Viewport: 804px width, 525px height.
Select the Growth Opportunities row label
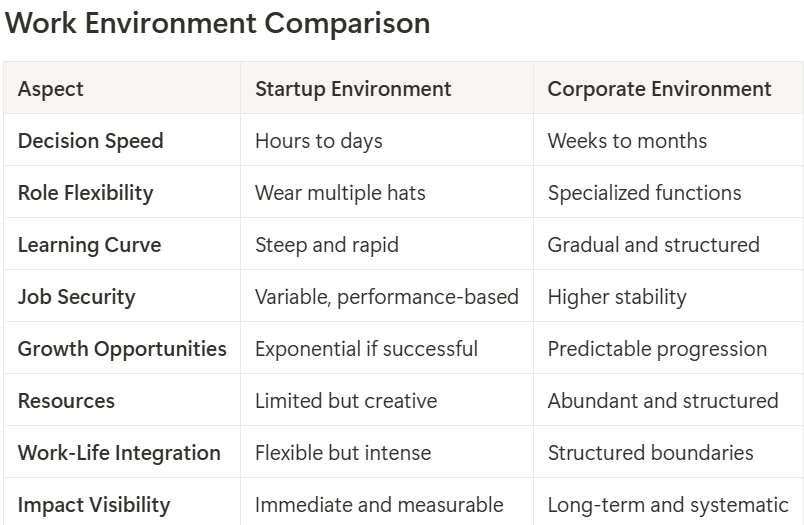tap(122, 349)
